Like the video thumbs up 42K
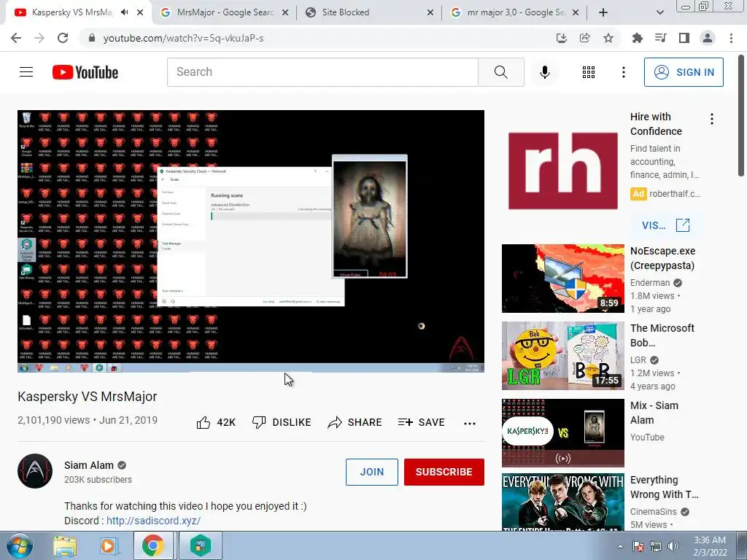This screenshot has height=560, width=747. pyautogui.click(x=216, y=422)
